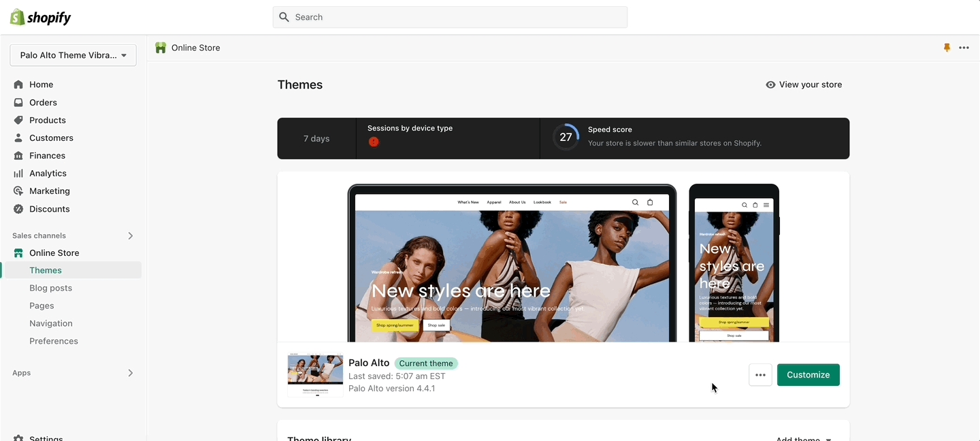This screenshot has height=441, width=980.
Task: Expand the Sales channels section
Action: (x=130, y=235)
